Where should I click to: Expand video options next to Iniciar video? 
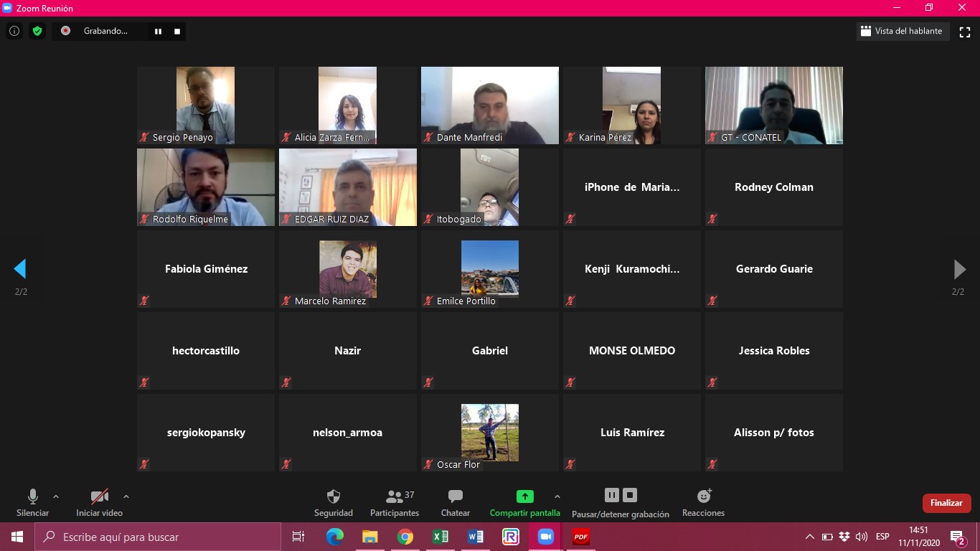point(126,496)
